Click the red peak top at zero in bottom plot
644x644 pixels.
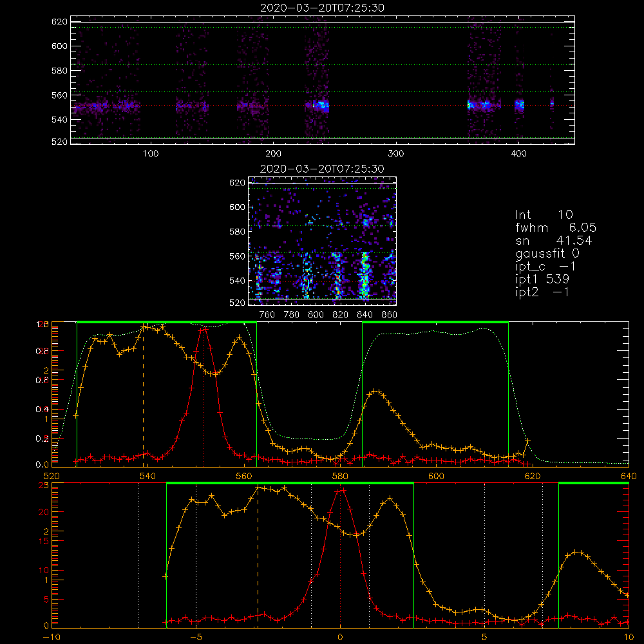pyautogui.click(x=341, y=490)
